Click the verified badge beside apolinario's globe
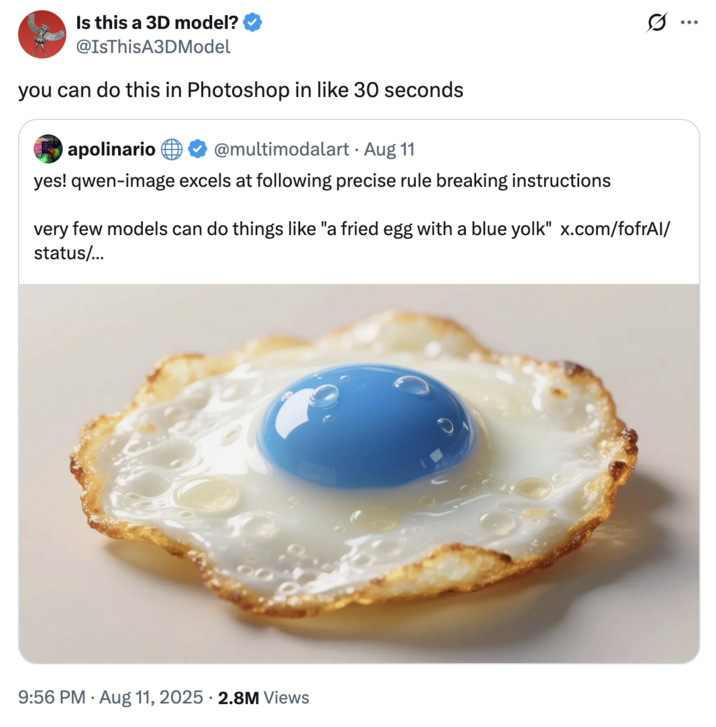 197,150
